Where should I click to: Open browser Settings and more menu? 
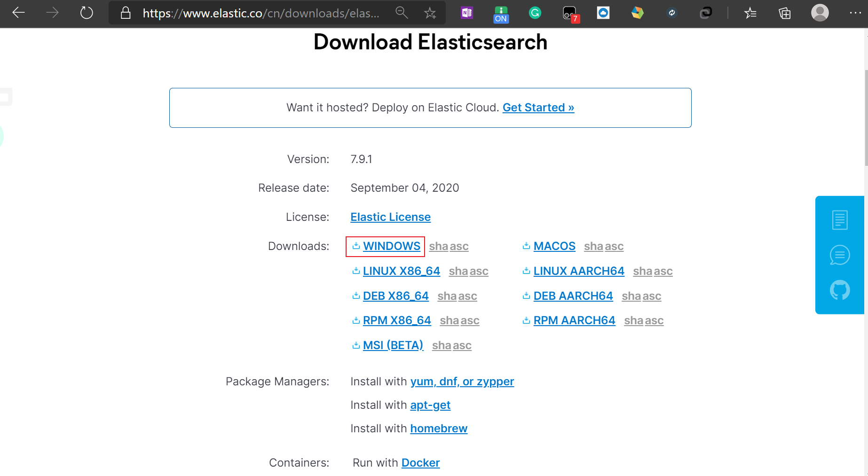point(855,13)
